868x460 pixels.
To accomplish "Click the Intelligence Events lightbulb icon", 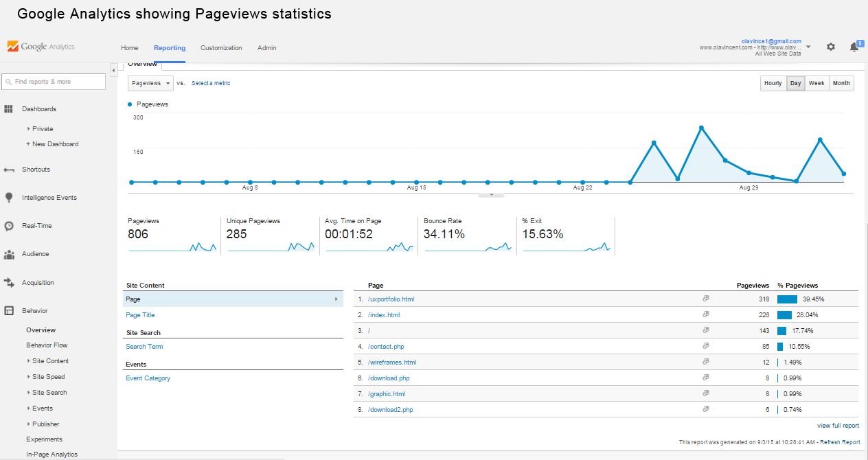I will (x=9, y=198).
